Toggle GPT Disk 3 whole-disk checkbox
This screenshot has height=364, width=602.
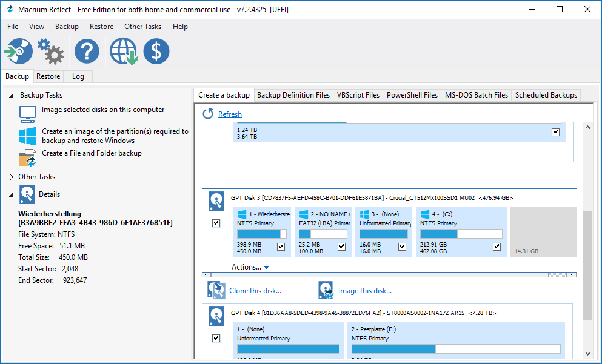216,223
